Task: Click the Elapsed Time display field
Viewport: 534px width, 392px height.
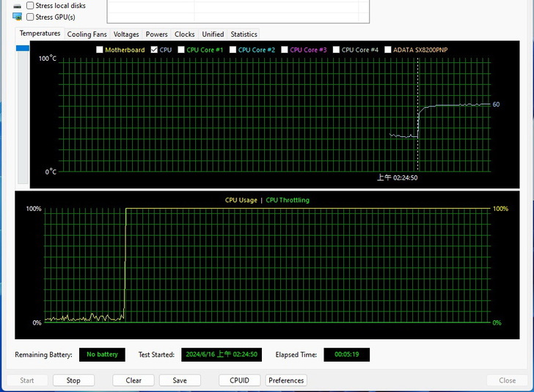Action: pos(346,355)
